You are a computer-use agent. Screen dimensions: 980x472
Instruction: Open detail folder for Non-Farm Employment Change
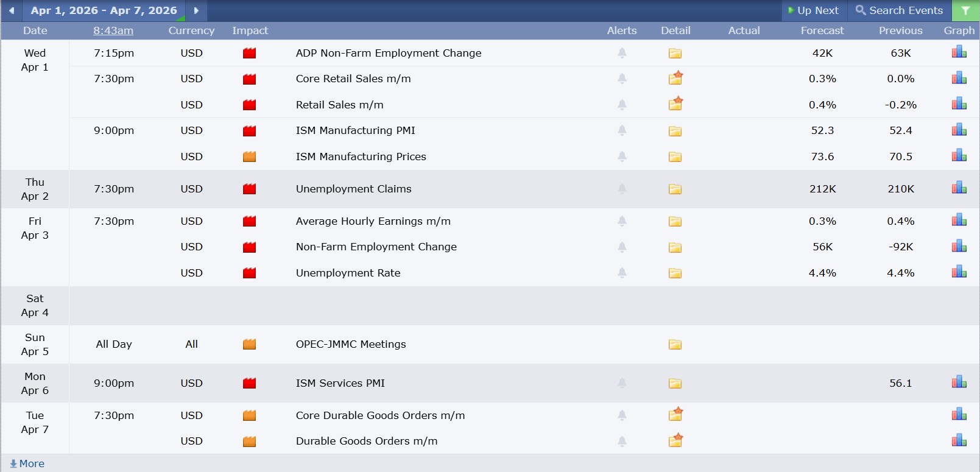(x=675, y=247)
